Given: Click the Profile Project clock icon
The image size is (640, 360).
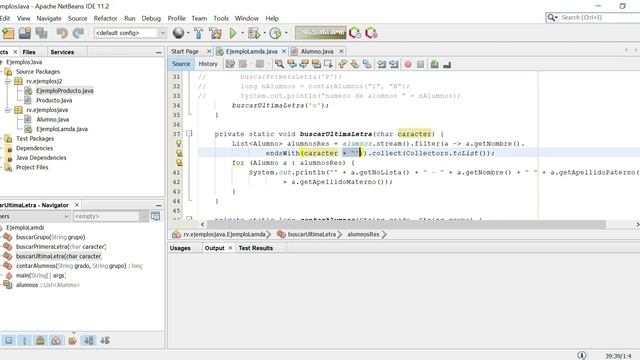Looking at the screenshot, I should [x=275, y=33].
